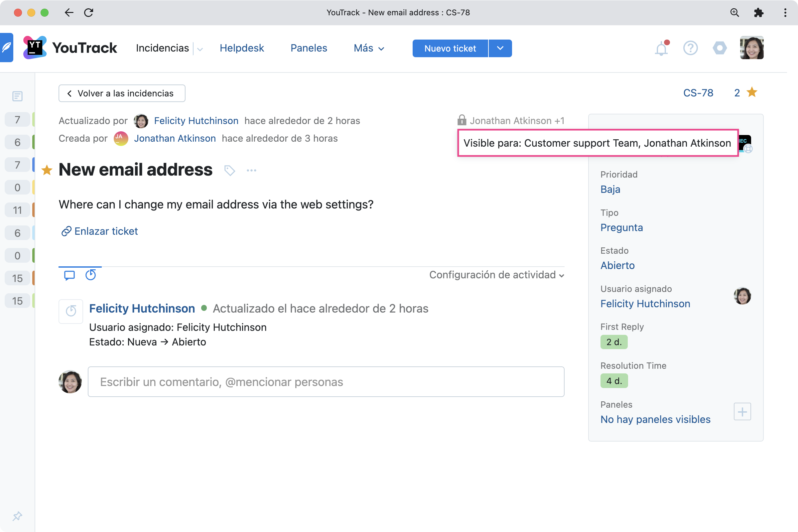Open Configuración de actividad dropdown
Screen dimensions: 798x532
pos(497,275)
